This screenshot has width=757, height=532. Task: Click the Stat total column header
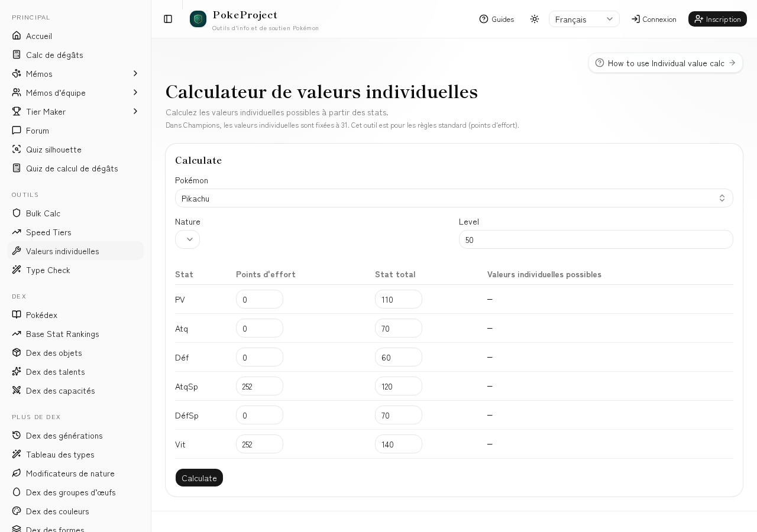click(395, 274)
